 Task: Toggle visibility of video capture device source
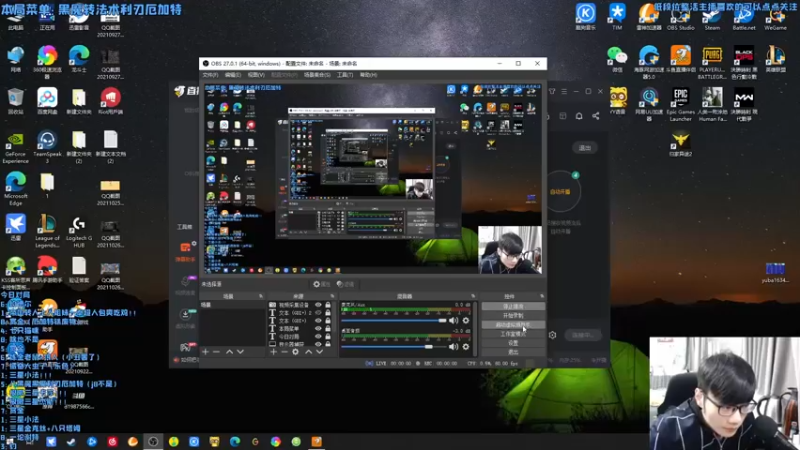click(318, 305)
